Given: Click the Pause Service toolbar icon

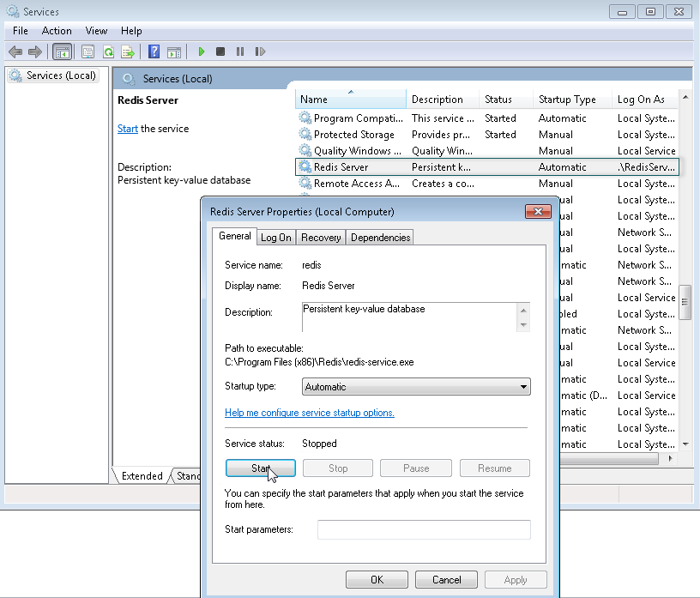Looking at the screenshot, I should point(240,51).
